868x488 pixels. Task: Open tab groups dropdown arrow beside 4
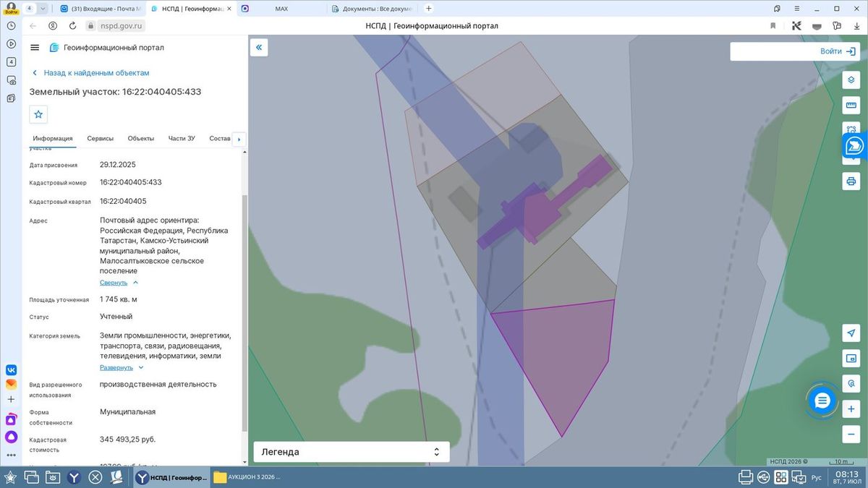[x=43, y=8]
